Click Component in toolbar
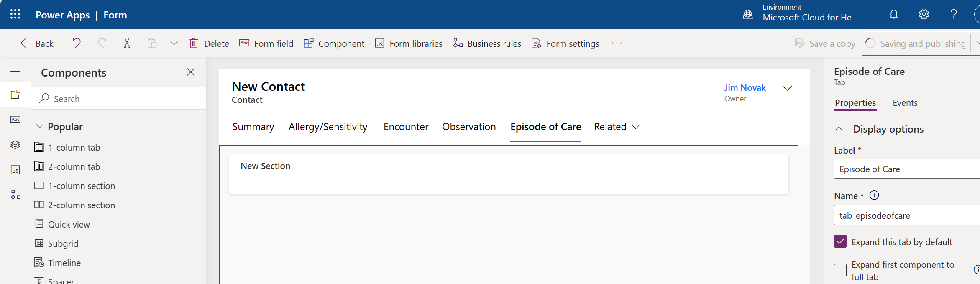The width and height of the screenshot is (980, 284). coord(334,43)
